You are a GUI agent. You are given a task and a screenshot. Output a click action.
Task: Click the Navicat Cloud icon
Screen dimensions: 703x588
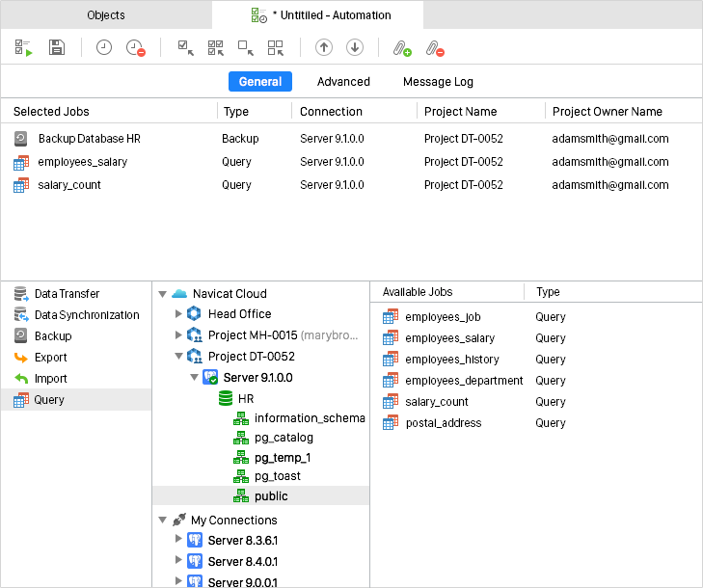(x=179, y=294)
